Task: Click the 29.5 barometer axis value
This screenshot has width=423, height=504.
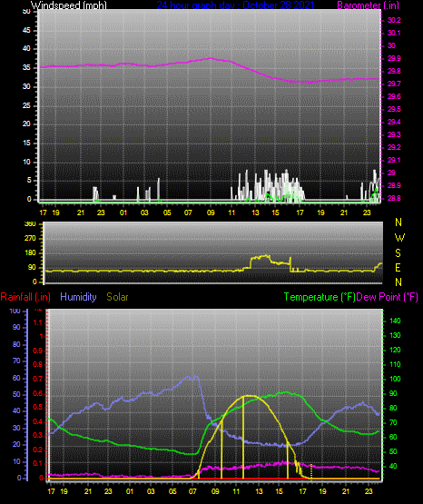Action: click(x=394, y=109)
